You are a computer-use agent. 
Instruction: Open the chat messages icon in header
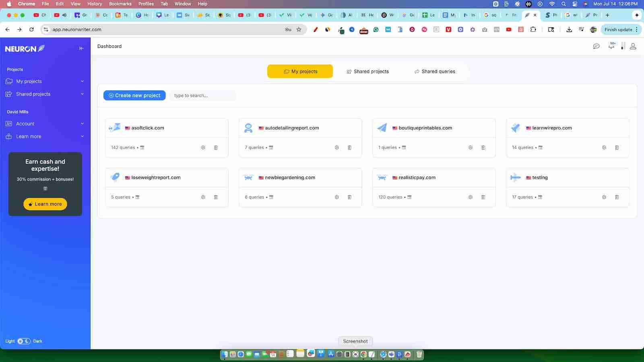pyautogui.click(x=597, y=46)
